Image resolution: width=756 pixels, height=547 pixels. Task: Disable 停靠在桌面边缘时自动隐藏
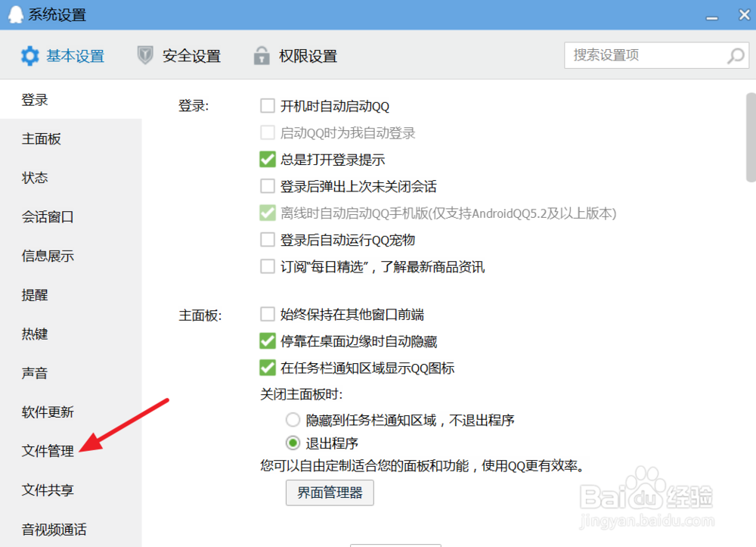[x=268, y=341]
